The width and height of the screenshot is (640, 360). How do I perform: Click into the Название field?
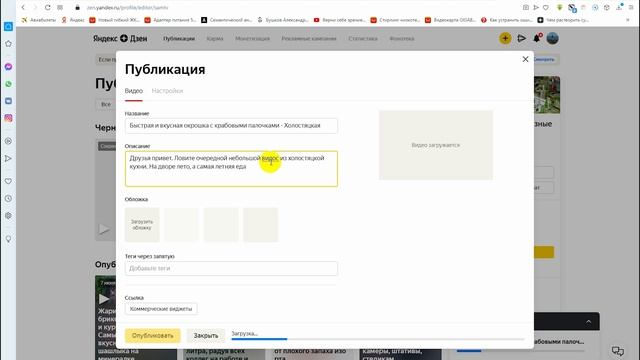231,126
